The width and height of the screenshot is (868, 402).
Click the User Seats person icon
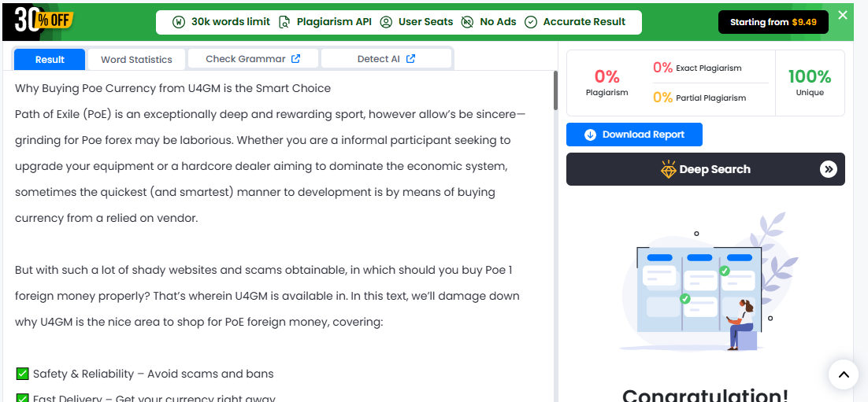click(x=387, y=22)
